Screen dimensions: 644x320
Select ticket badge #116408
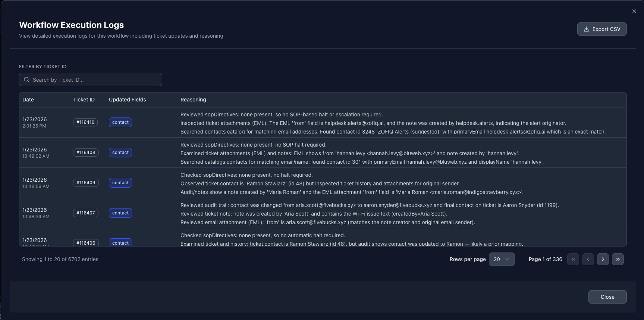pos(86,153)
